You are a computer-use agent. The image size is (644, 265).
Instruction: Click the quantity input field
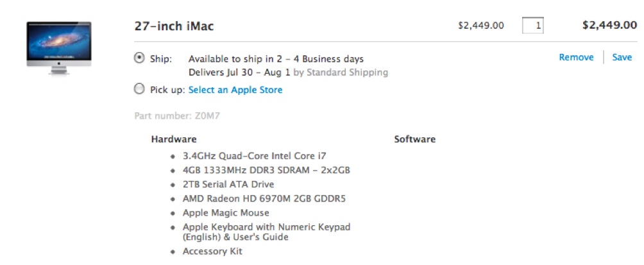click(532, 26)
